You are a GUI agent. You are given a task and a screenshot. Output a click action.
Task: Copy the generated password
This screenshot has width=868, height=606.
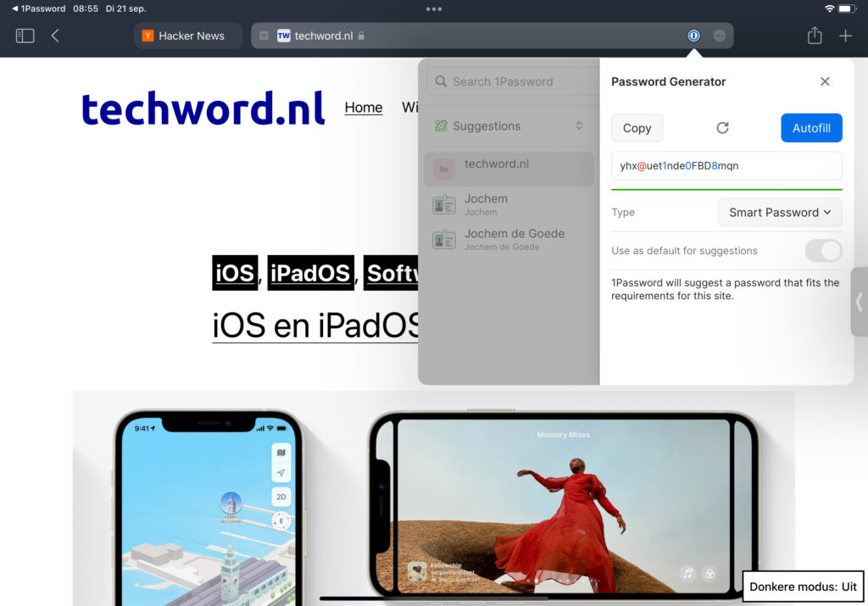(637, 128)
